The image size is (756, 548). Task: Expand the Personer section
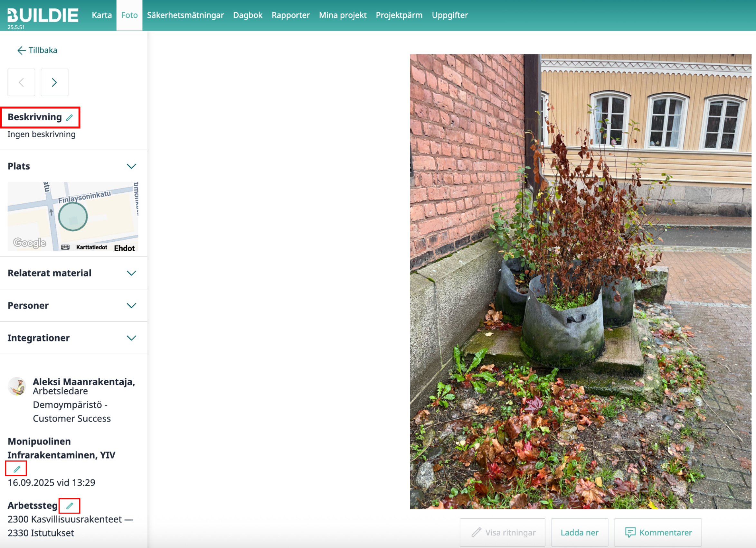click(x=131, y=305)
